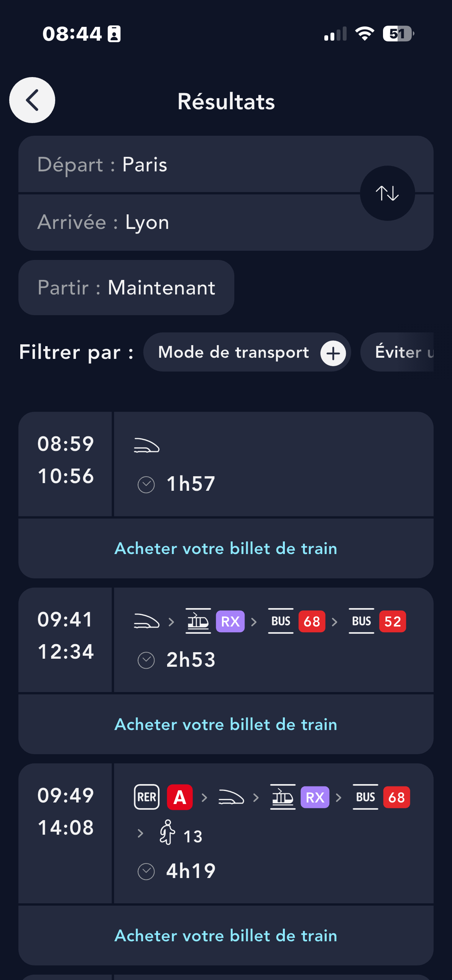The image size is (452, 980).
Task: Buy train ticket for the 08:59 trip
Action: coord(226,549)
